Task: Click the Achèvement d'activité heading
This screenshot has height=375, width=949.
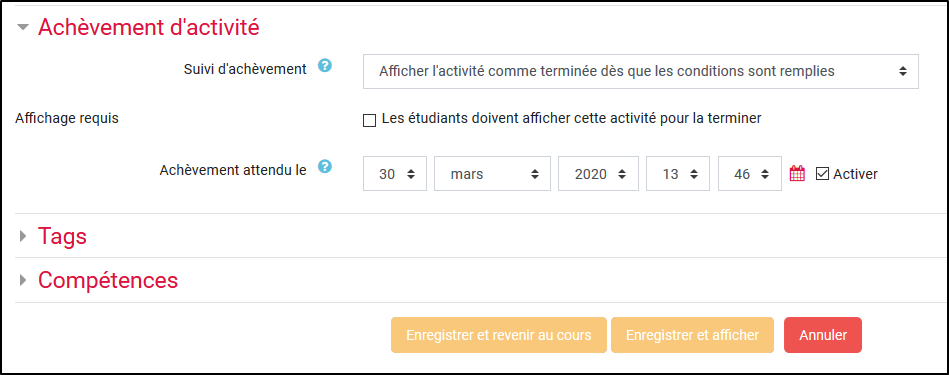Action: [149, 27]
